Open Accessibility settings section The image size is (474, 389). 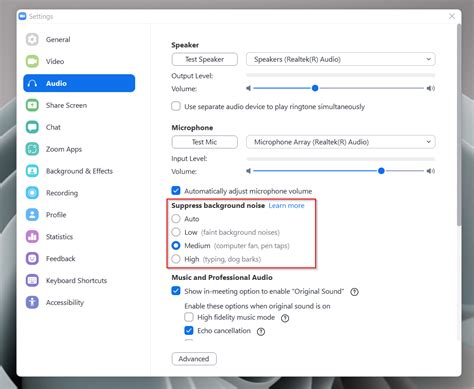click(79, 302)
